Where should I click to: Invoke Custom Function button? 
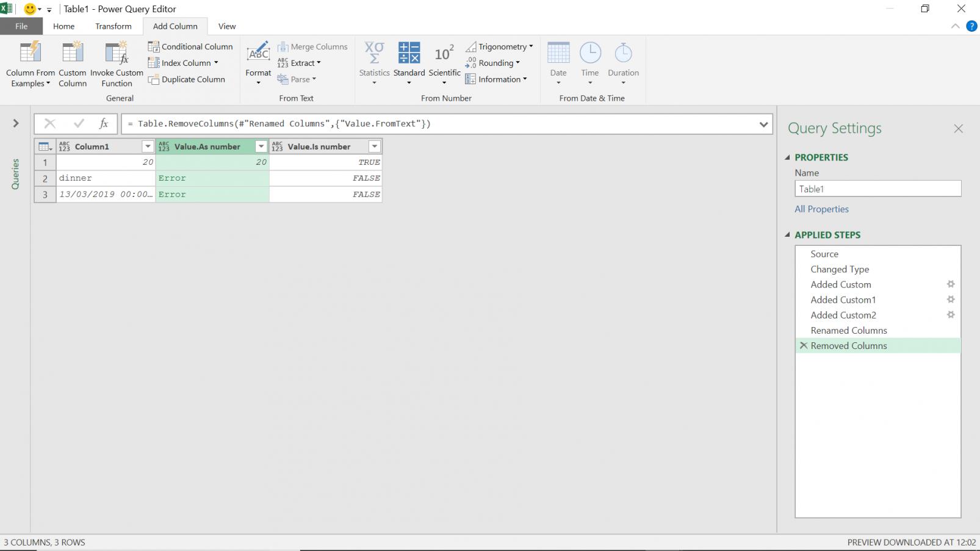(117, 64)
